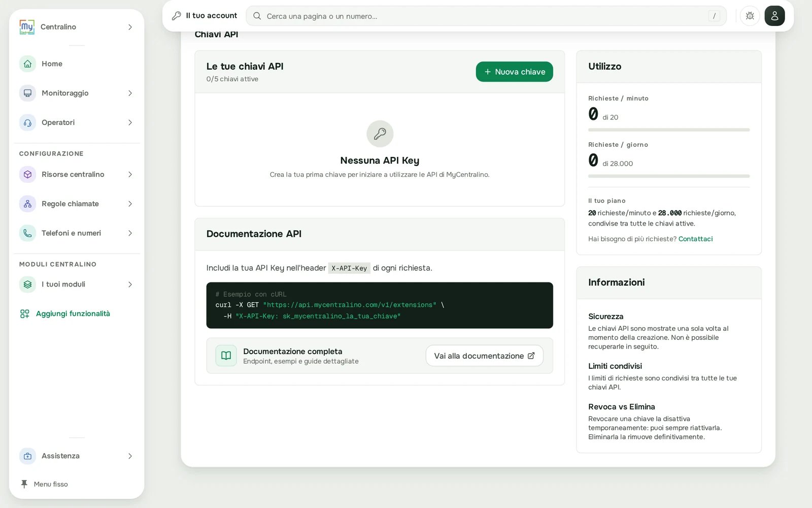This screenshot has height=508, width=812.
Task: Toggle Menu fisso pinned sidebar
Action: tap(44, 484)
